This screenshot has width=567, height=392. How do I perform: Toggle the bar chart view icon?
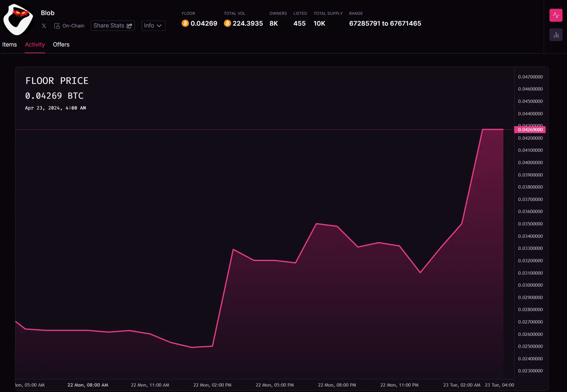pyautogui.click(x=556, y=35)
